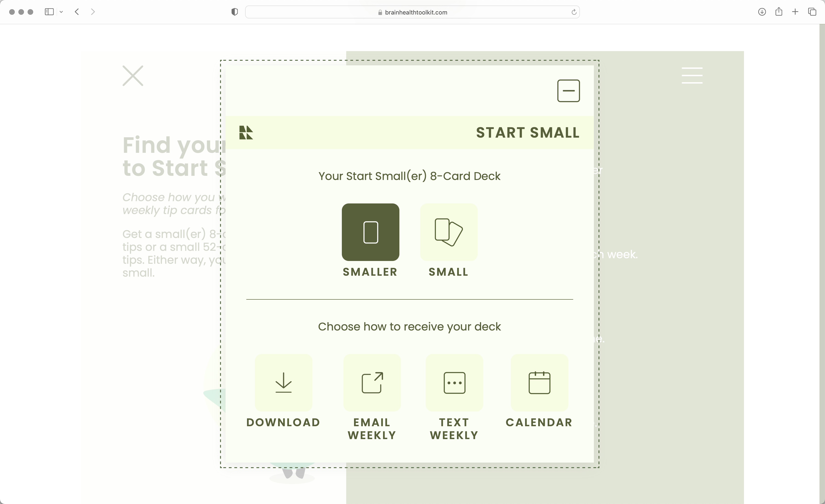The height and width of the screenshot is (504, 825).
Task: Click the EMAIL WEEKLY delivery icon
Action: point(372,382)
